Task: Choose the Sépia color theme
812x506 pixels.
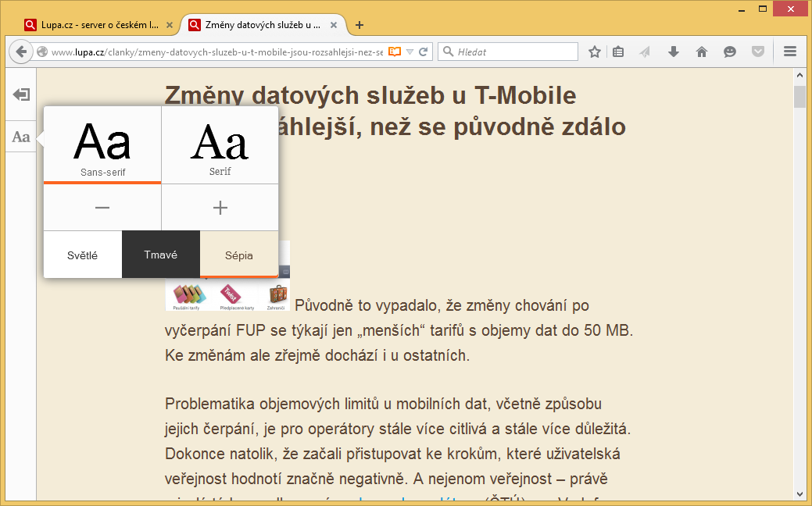Action: click(239, 255)
